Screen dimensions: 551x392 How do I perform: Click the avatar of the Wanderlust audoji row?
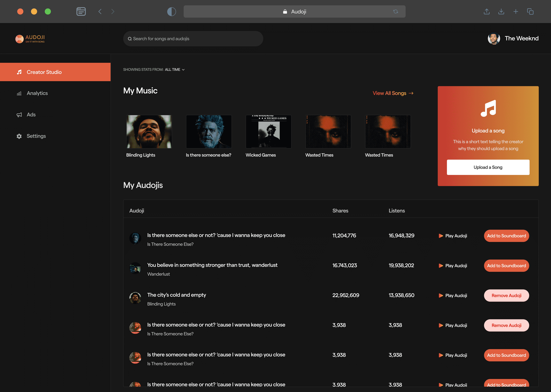coord(135,268)
